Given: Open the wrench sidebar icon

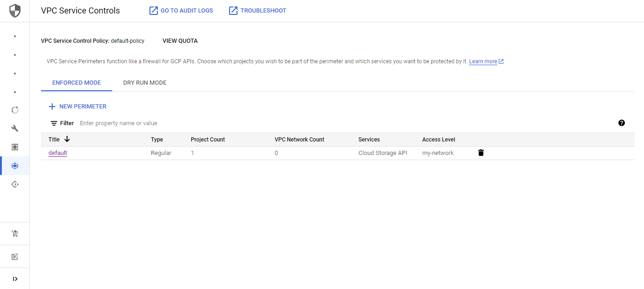Looking at the screenshot, I should (15, 128).
